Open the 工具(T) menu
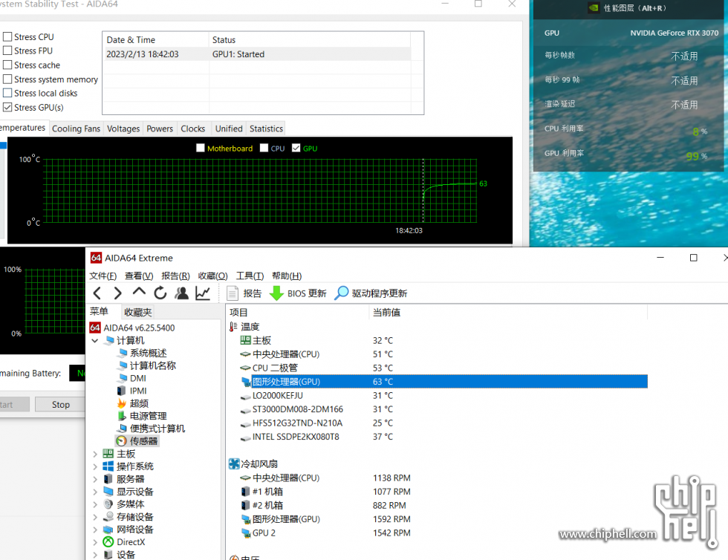 click(x=250, y=276)
